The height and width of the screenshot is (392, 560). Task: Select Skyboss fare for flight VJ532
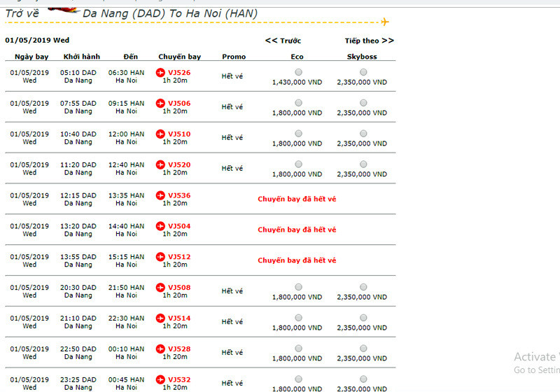[x=363, y=379]
